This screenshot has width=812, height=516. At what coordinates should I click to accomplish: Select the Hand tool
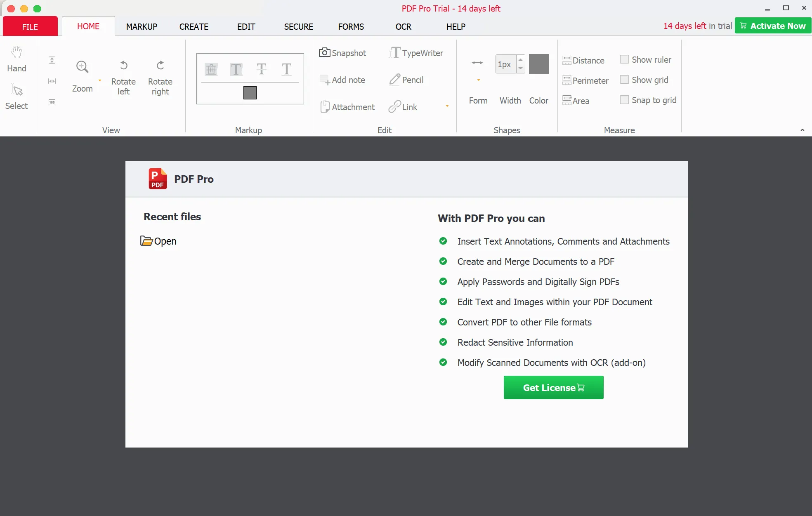(x=17, y=59)
